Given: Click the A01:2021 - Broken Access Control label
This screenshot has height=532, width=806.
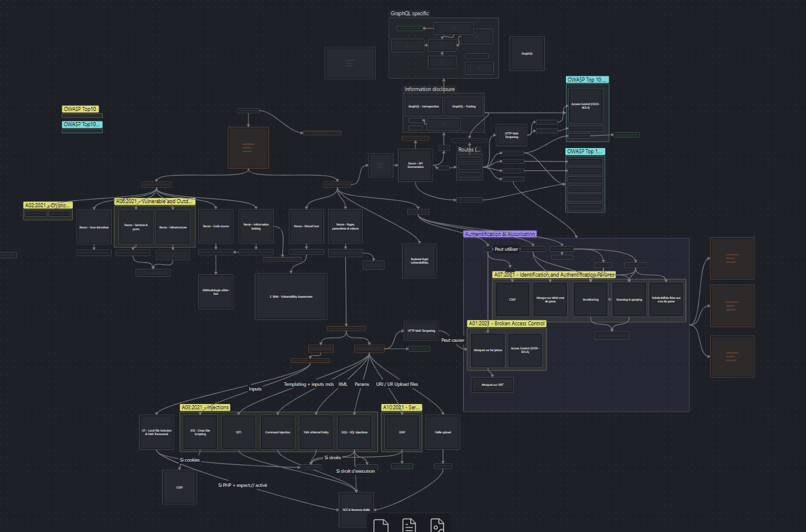Looking at the screenshot, I should pos(507,323).
